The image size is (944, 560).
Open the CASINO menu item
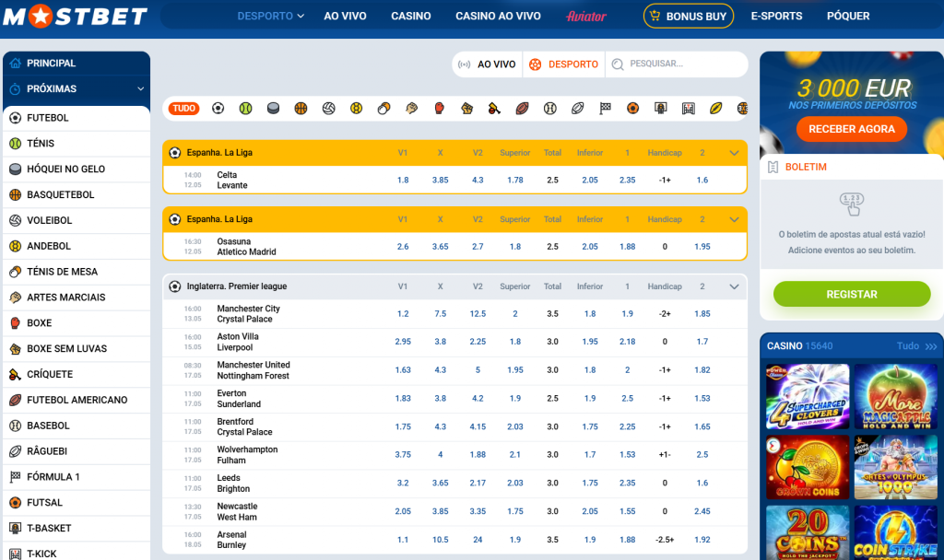tap(410, 17)
